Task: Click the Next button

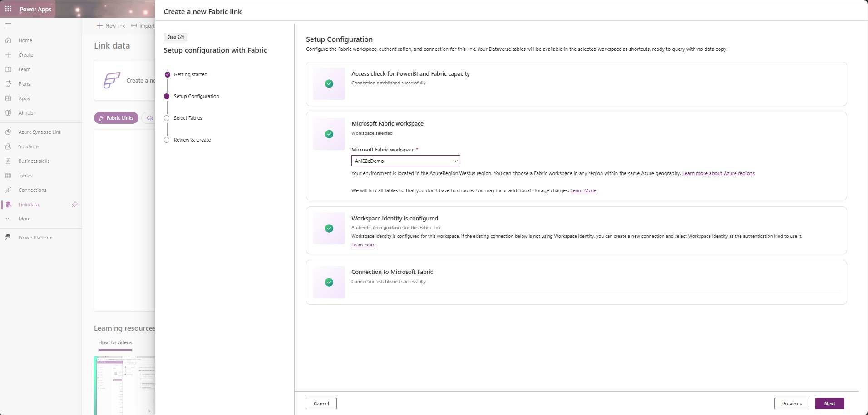Action: (829, 404)
